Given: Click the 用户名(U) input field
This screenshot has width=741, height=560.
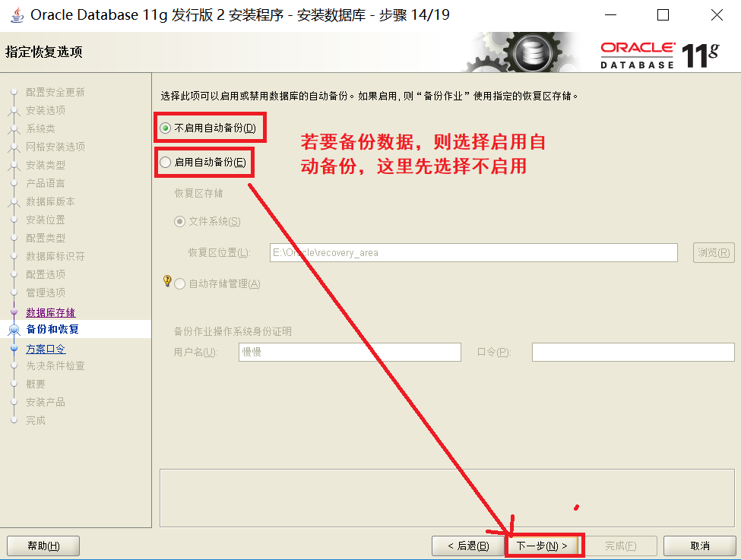Looking at the screenshot, I should (350, 352).
